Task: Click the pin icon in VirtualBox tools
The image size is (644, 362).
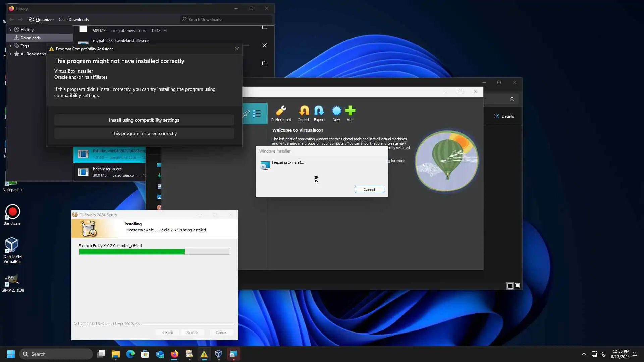Action: tap(246, 113)
